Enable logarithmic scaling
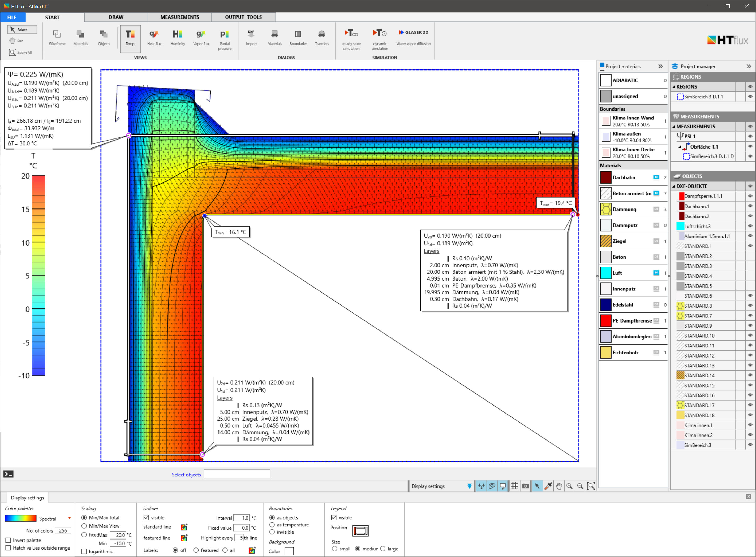Viewport: 756px width, 557px height. (x=84, y=551)
